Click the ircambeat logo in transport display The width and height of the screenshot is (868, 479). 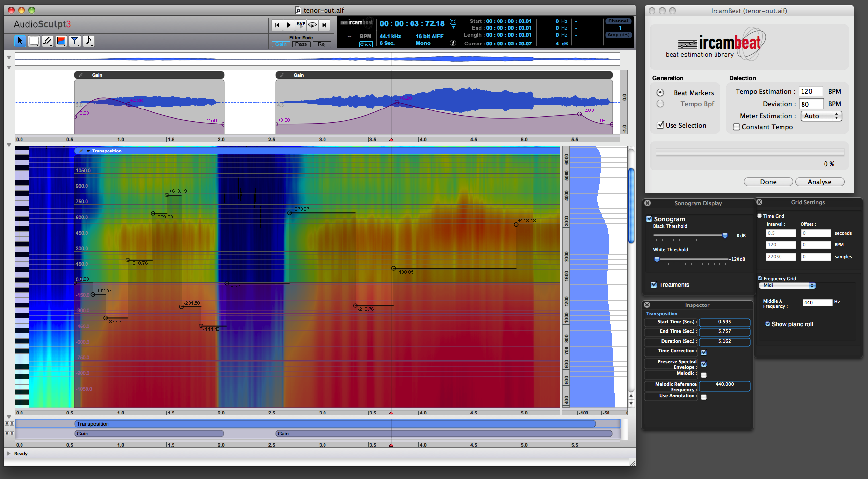pyautogui.click(x=357, y=22)
